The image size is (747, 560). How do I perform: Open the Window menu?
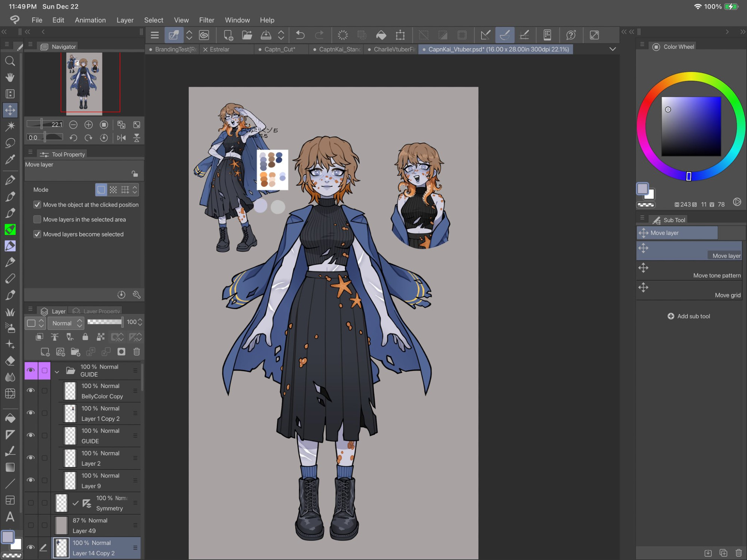tap(237, 20)
